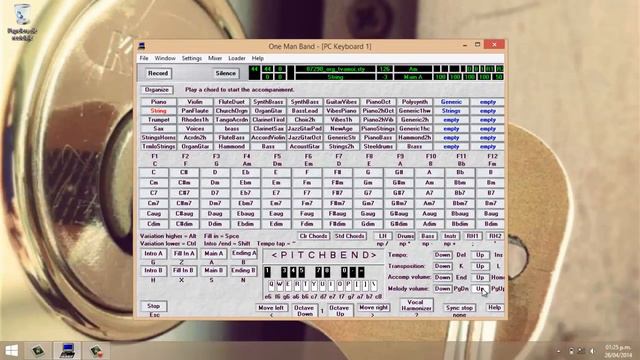Click the PITCHBEND control bar
The image size is (640, 360).
click(x=324, y=256)
